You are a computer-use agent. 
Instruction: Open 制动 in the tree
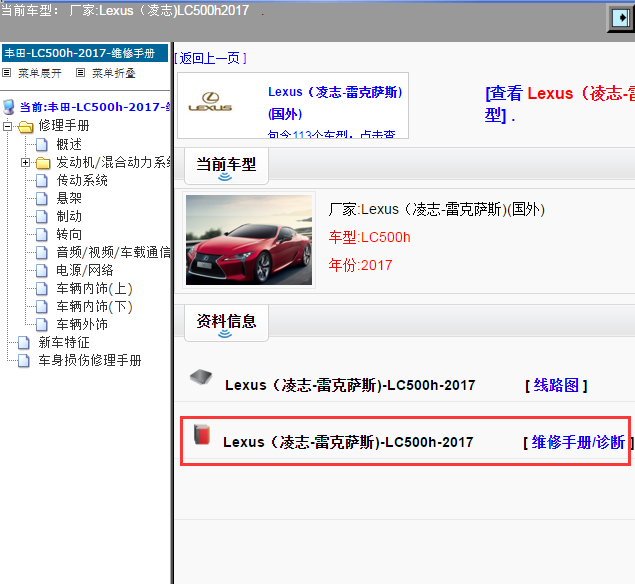(69, 217)
